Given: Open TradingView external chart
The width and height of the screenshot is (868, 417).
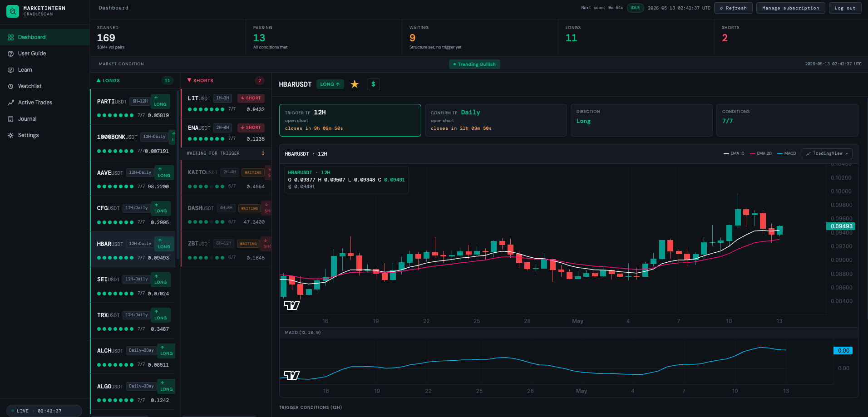Looking at the screenshot, I should pyautogui.click(x=827, y=154).
